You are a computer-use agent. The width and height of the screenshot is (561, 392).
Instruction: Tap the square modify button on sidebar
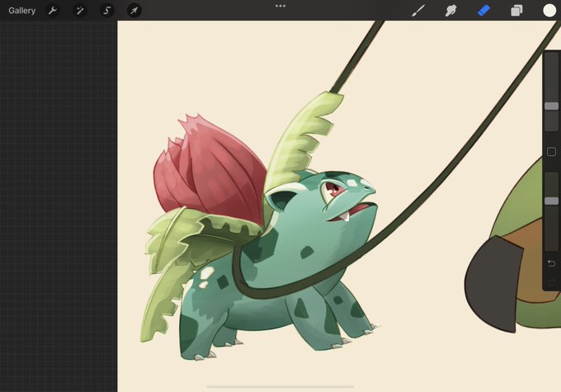pos(551,152)
